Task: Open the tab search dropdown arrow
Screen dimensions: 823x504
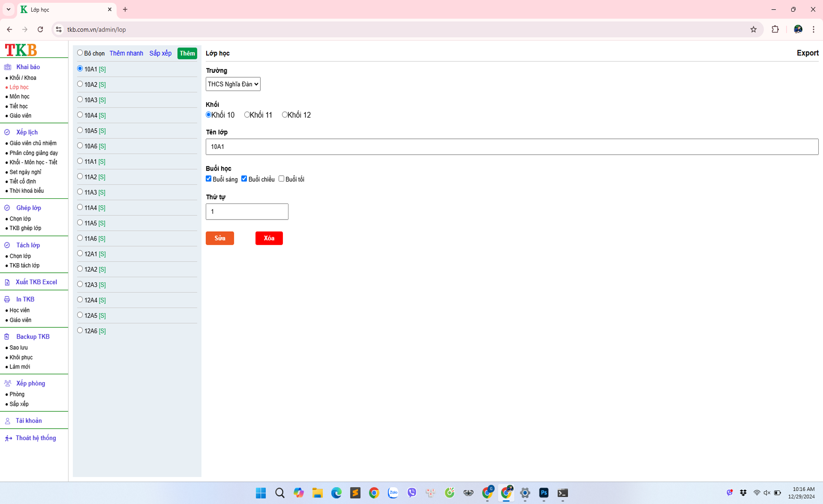Action: 9,9
